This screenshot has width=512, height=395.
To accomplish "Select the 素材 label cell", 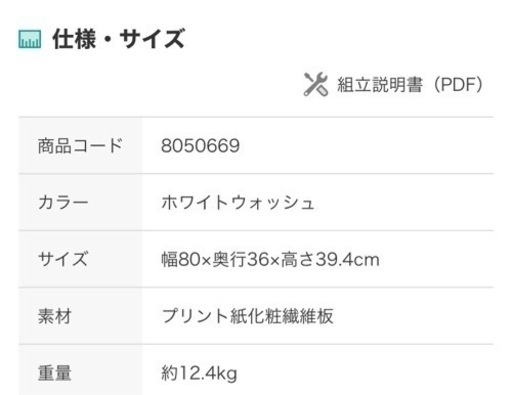I will pos(80,316).
